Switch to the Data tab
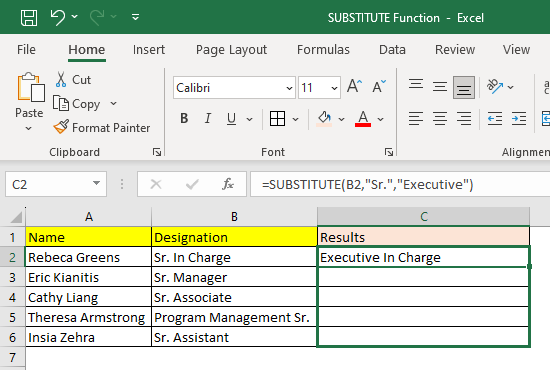The height and width of the screenshot is (370, 550). click(x=392, y=50)
